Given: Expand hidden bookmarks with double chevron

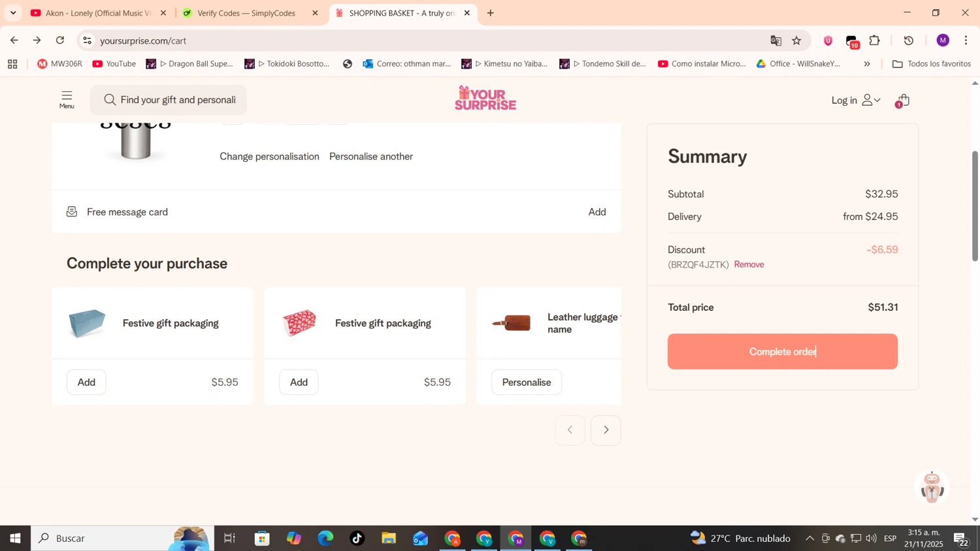Looking at the screenshot, I should pos(867,64).
